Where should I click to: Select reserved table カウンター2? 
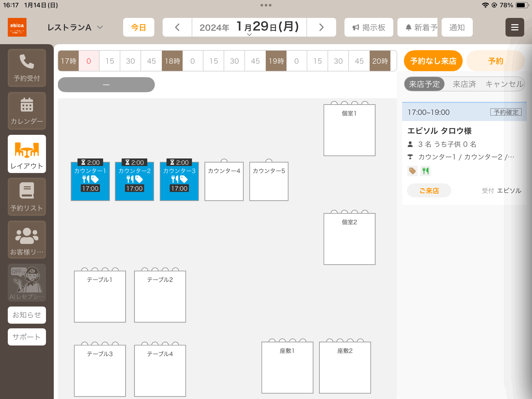(135, 181)
